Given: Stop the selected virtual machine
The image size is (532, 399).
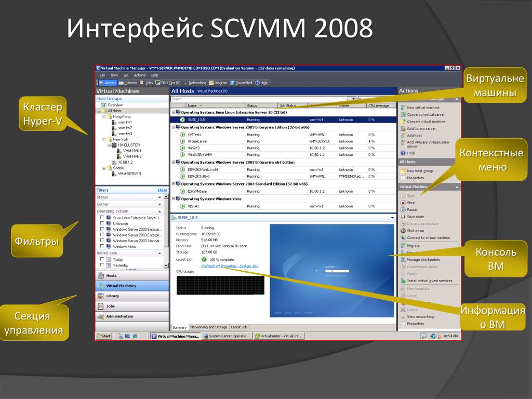Looking at the screenshot, I should (x=407, y=203).
